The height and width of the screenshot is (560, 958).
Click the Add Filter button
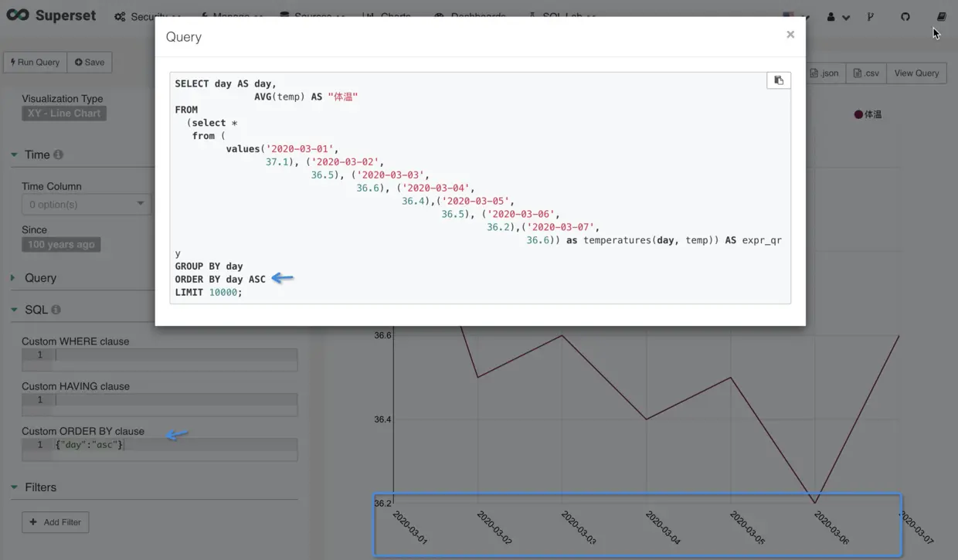click(56, 522)
